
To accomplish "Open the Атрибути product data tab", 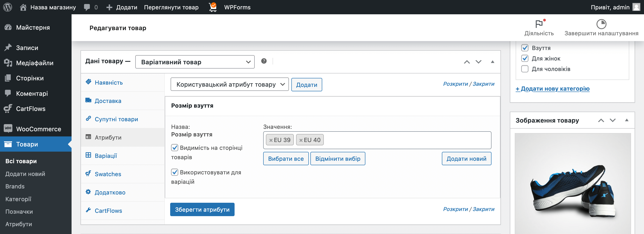I will coord(123,137).
